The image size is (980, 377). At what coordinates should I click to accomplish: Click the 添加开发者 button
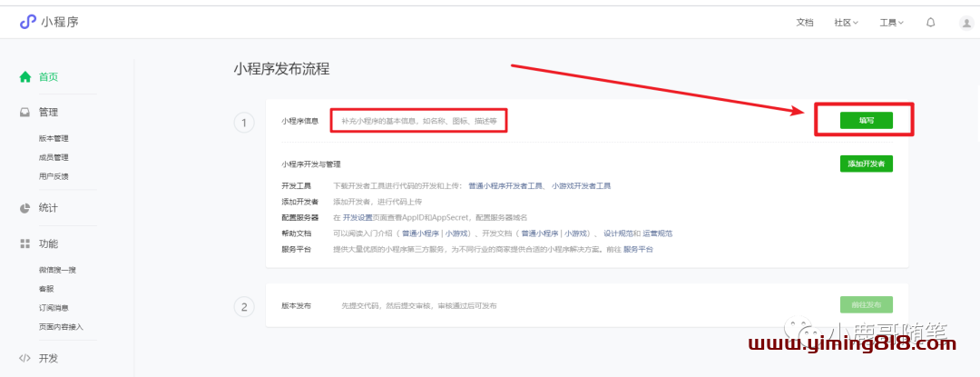pyautogui.click(x=866, y=164)
